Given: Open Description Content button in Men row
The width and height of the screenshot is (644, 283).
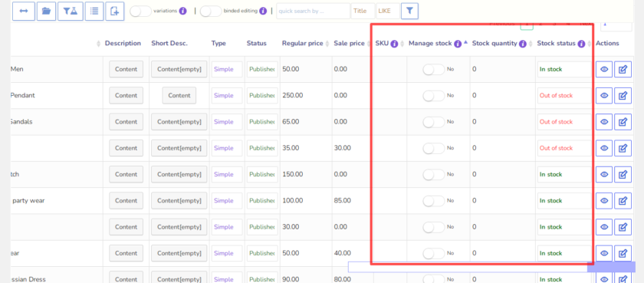Looking at the screenshot, I should tap(126, 70).
